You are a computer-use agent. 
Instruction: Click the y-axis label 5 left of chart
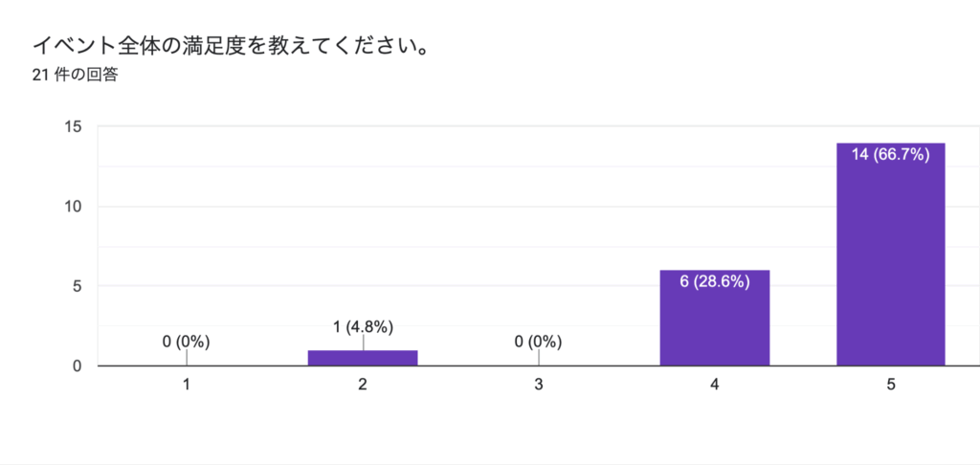77,286
